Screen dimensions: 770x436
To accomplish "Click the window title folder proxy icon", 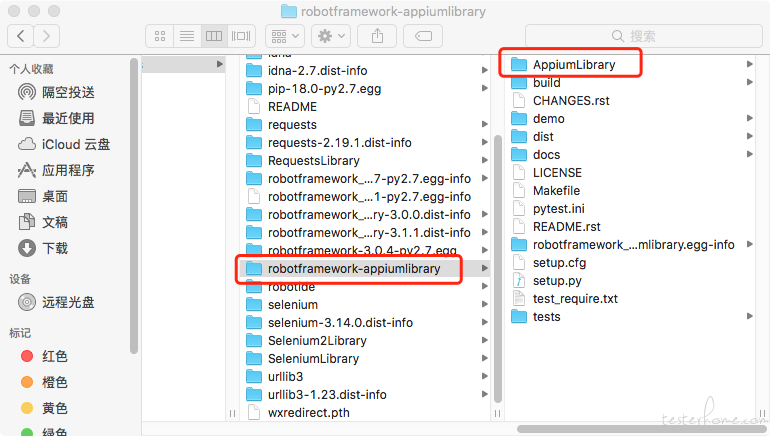I will click(288, 11).
